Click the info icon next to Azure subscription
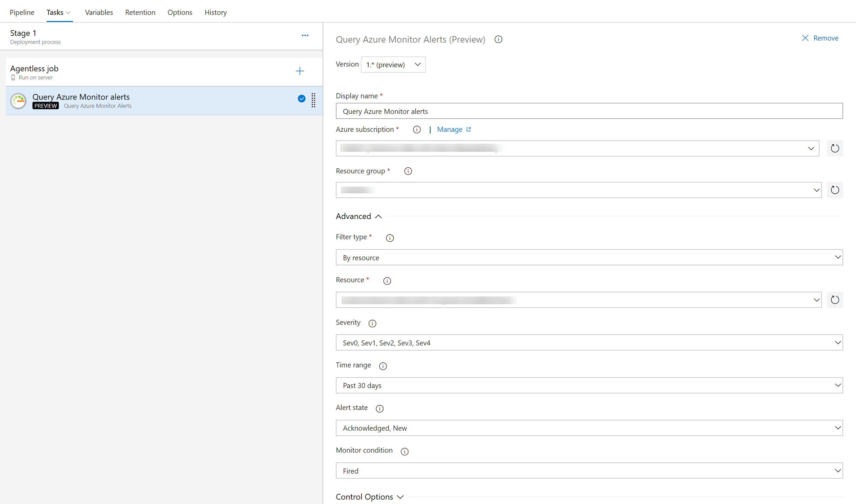Image resolution: width=856 pixels, height=504 pixels. [417, 129]
